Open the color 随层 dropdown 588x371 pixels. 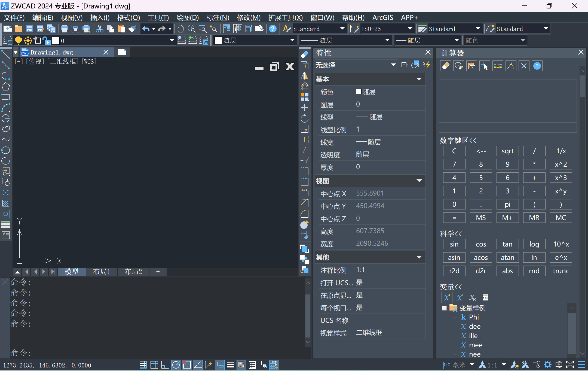point(292,41)
